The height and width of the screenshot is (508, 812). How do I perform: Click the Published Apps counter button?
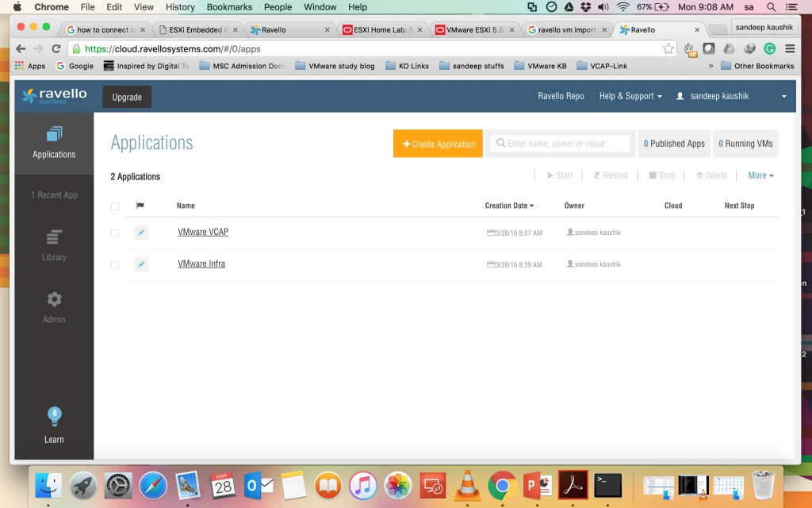[674, 144]
